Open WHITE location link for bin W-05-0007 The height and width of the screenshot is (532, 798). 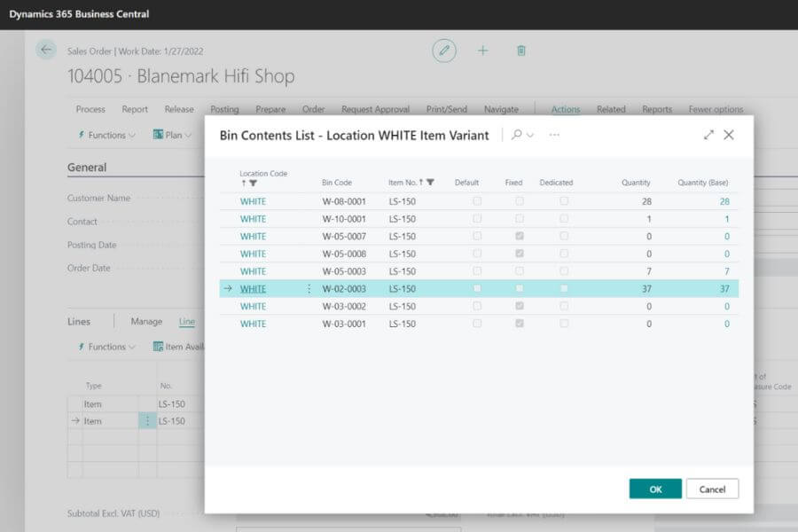coord(253,236)
